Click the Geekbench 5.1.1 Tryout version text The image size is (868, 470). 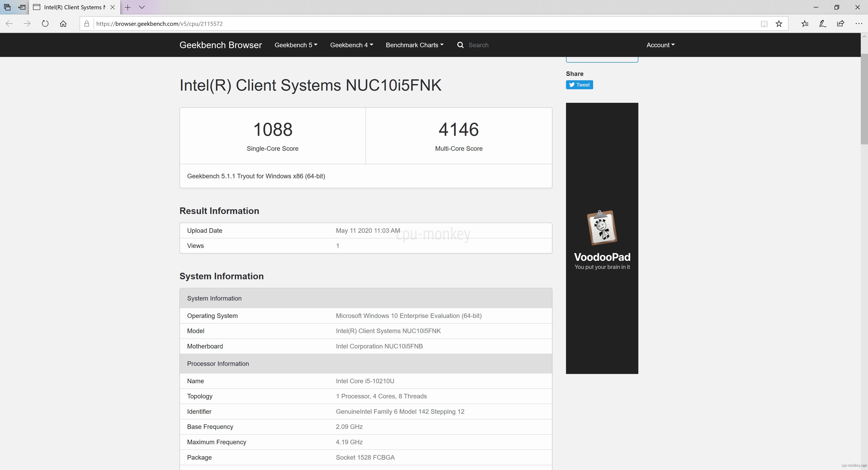(256, 176)
